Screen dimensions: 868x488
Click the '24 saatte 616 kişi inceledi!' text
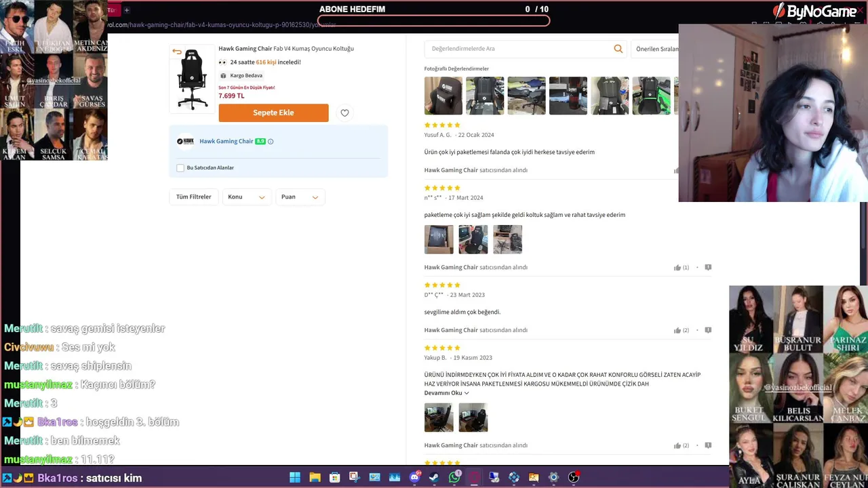coord(265,62)
